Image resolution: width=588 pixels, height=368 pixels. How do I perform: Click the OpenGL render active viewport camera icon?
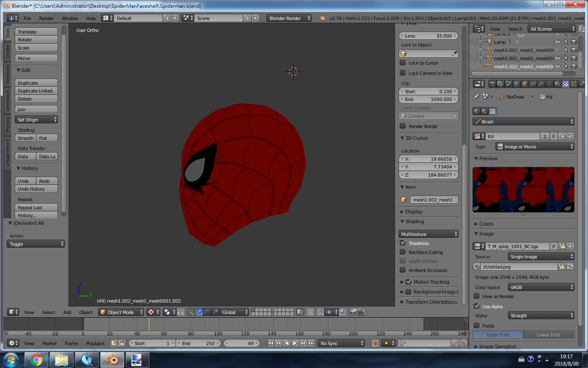click(x=353, y=312)
